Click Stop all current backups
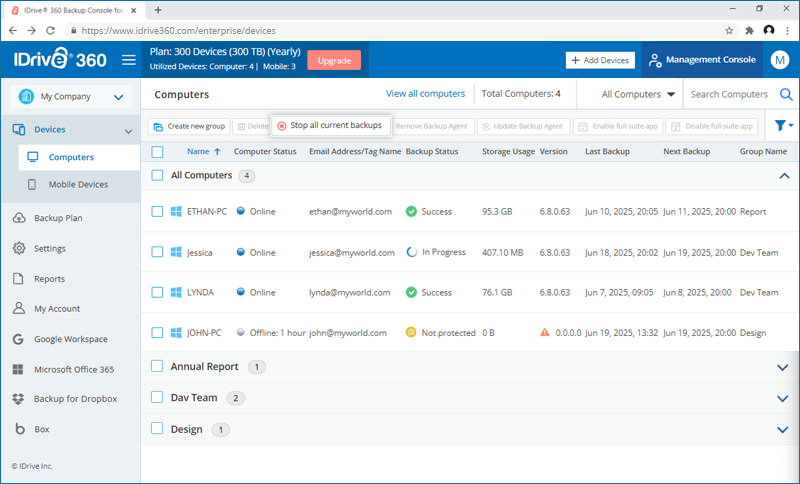 [x=330, y=126]
